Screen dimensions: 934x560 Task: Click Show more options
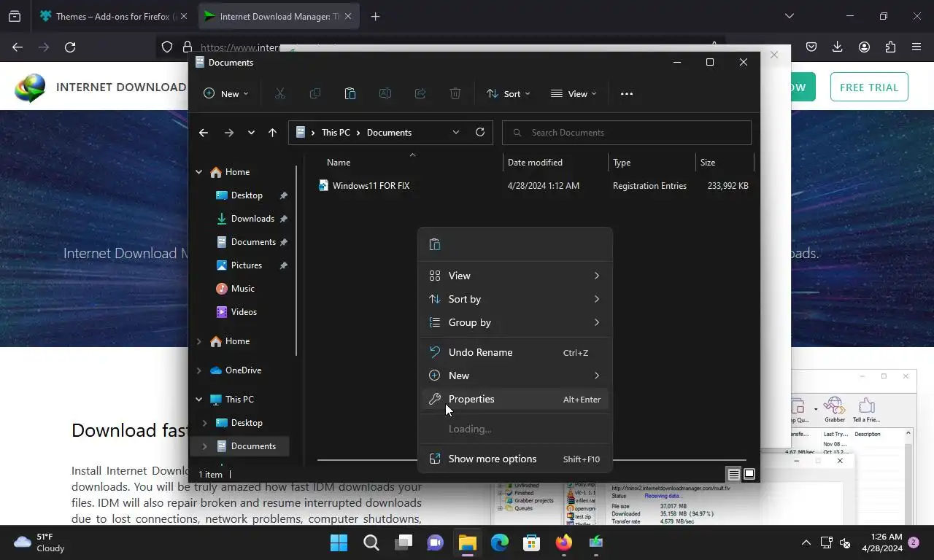515,459
